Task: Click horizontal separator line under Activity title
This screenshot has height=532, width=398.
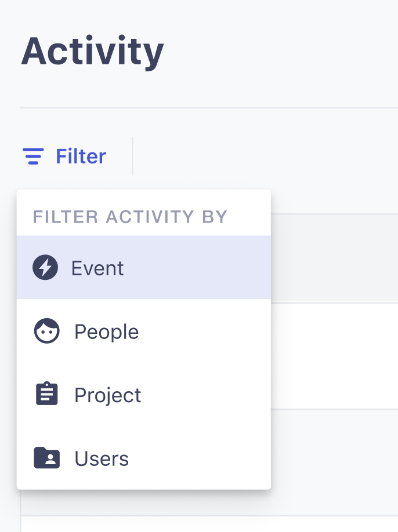Action: point(209,108)
